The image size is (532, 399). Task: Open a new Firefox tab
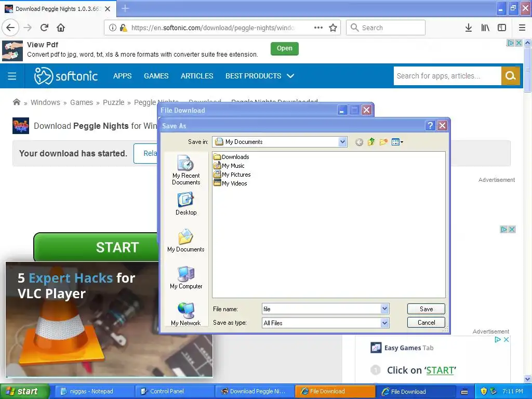click(x=125, y=8)
